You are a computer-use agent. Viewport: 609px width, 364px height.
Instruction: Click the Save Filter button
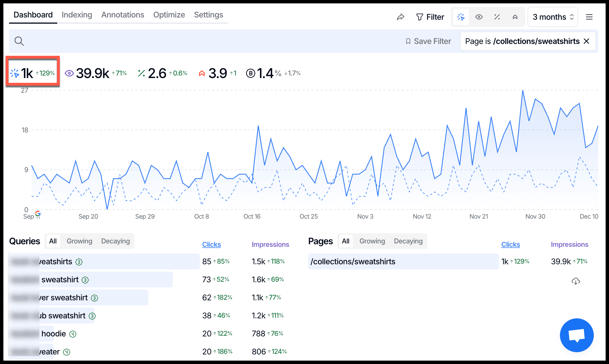click(x=429, y=41)
